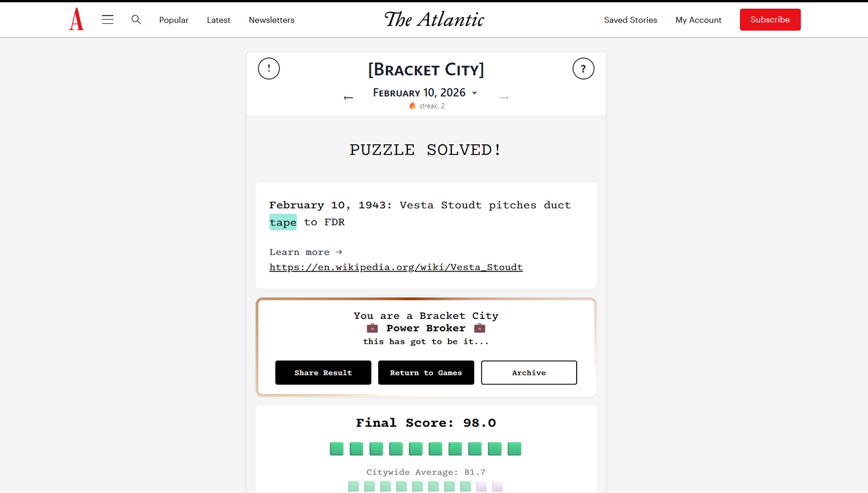
Task: Open Newsletters in the navigation
Action: (272, 20)
